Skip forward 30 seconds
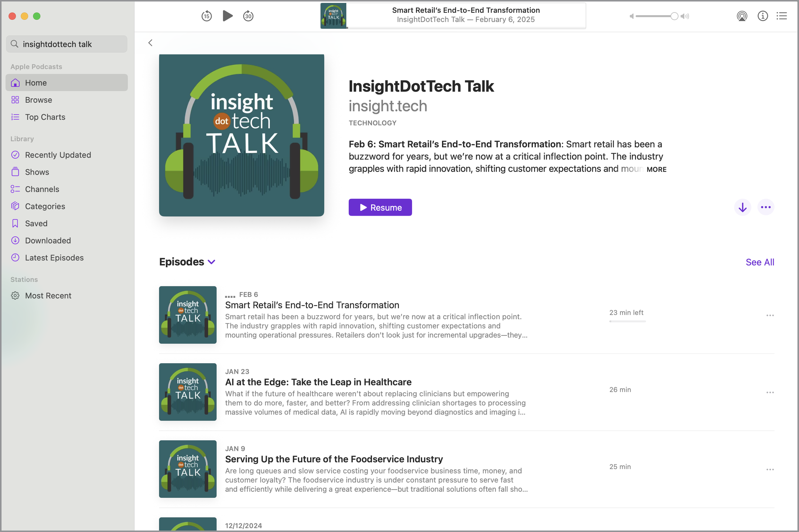Screen dimensions: 799x532 248,16
